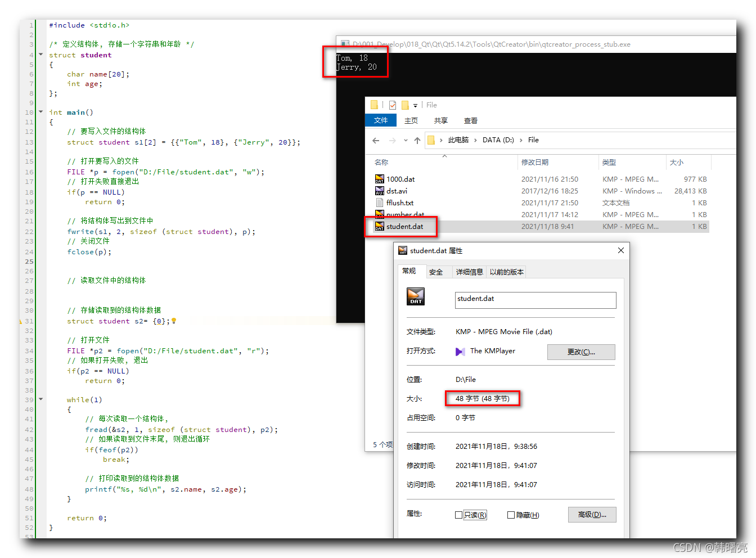Click the large DAT icon in properties dialog
Image resolution: width=756 pixels, height=558 pixels.
pos(416,296)
